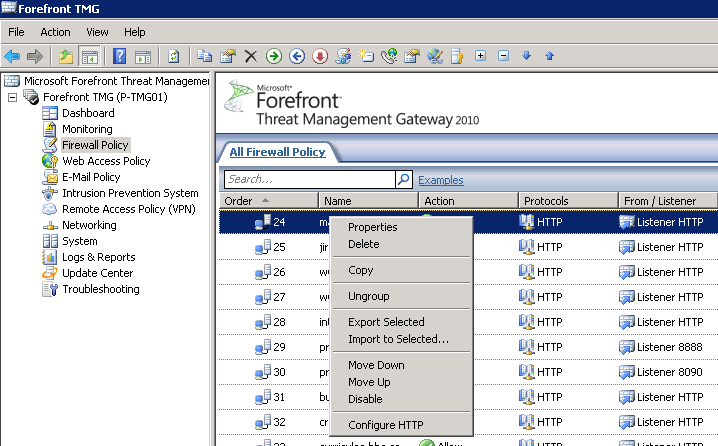Open the View menu
718x446 pixels.
[97, 32]
